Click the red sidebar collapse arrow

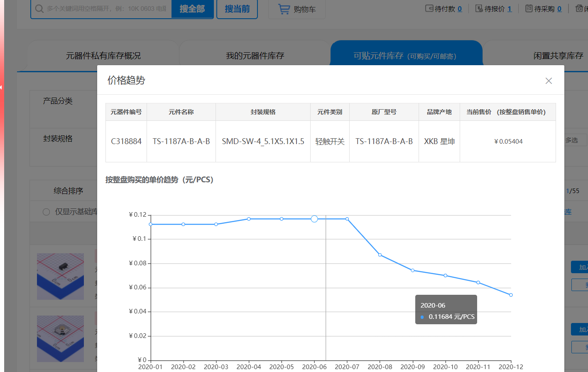click(1, 87)
